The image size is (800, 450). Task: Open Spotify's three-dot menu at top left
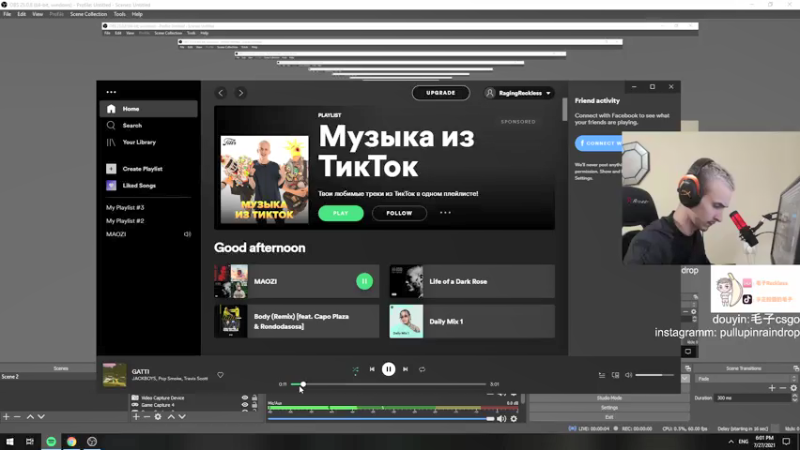click(111, 92)
